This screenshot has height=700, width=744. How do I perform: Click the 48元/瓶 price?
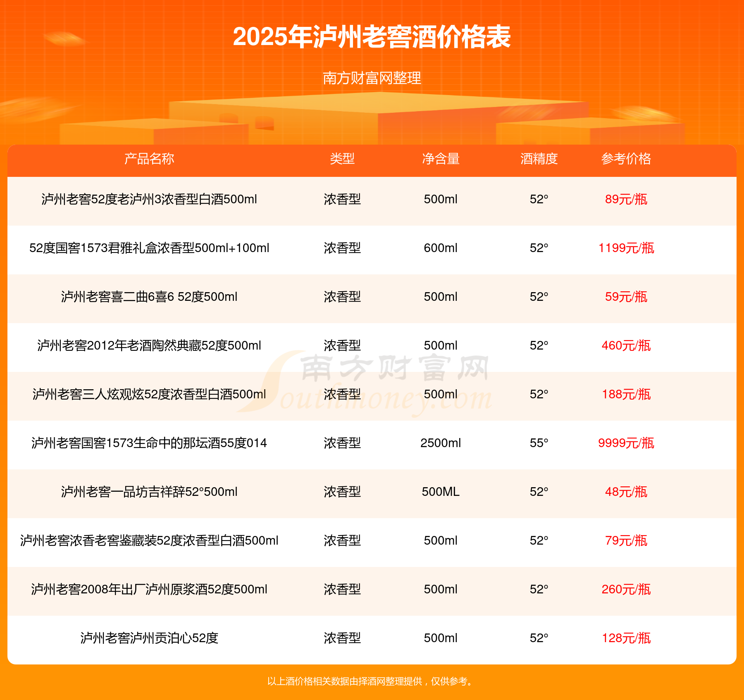[626, 492]
